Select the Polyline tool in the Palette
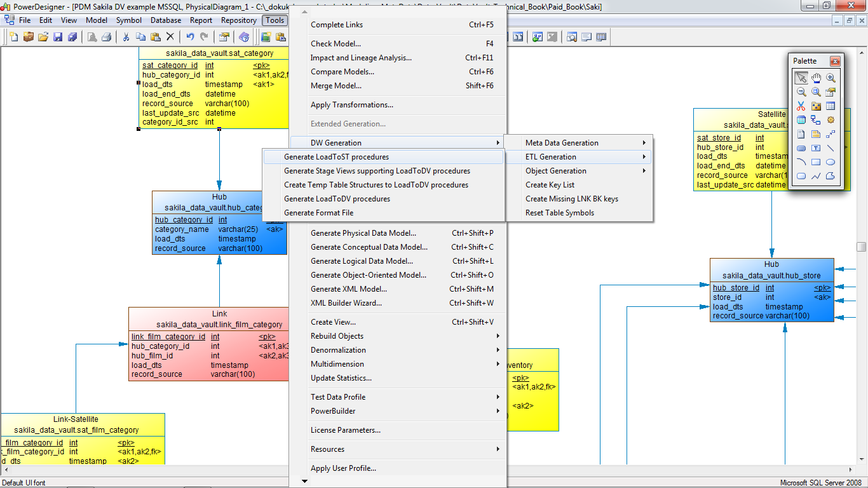This screenshot has height=488, width=868. pos(816,176)
